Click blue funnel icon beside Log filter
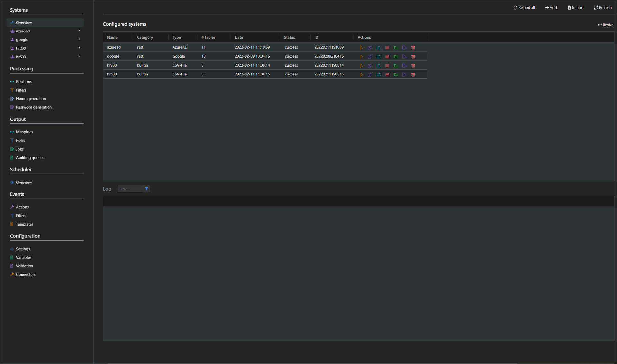The width and height of the screenshot is (617, 364). click(x=147, y=189)
